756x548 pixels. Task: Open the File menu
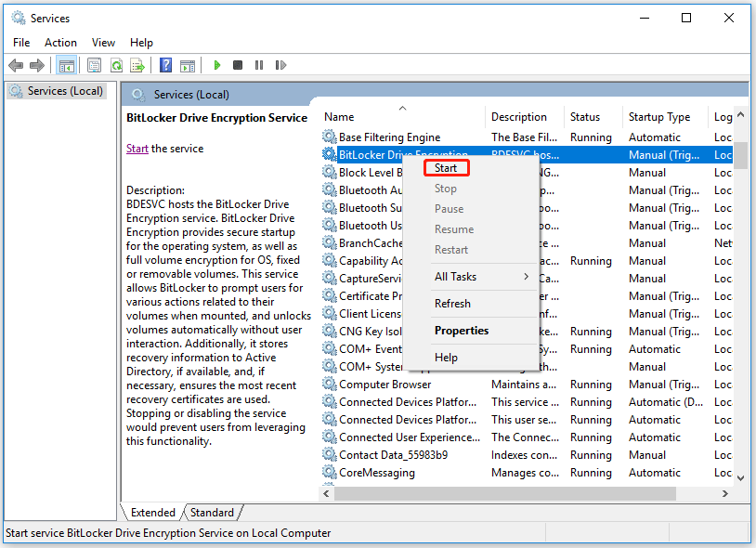[21, 43]
